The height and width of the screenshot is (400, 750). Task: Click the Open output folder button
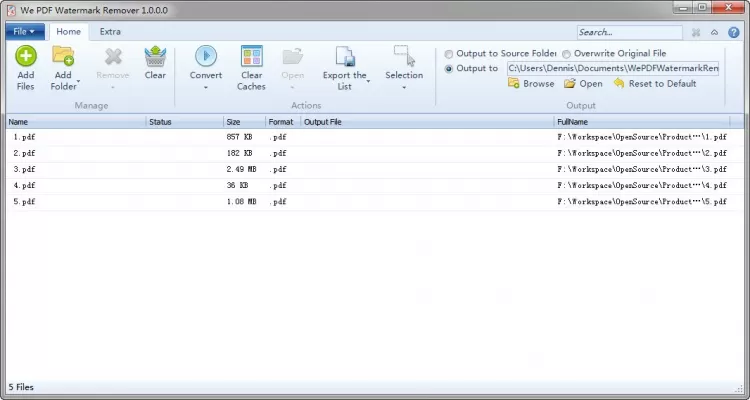pos(583,84)
